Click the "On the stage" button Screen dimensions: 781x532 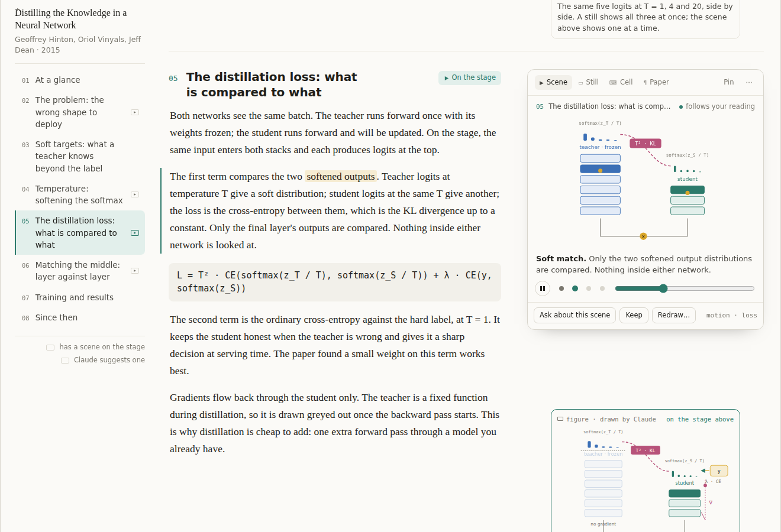point(470,77)
